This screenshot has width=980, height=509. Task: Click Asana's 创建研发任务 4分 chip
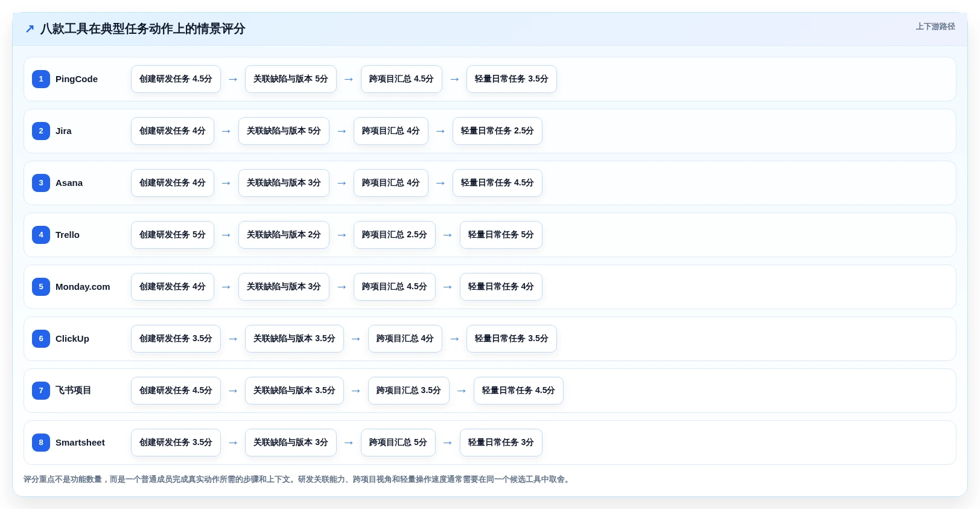pyautogui.click(x=173, y=183)
